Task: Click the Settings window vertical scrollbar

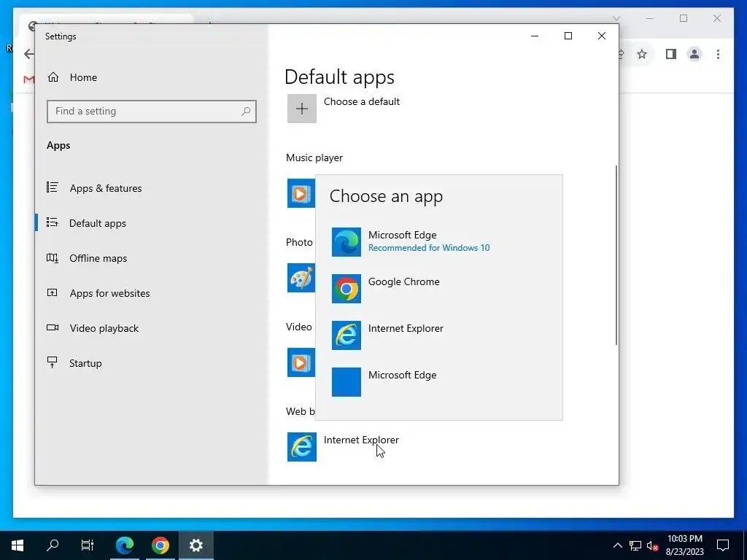Action: pyautogui.click(x=616, y=255)
